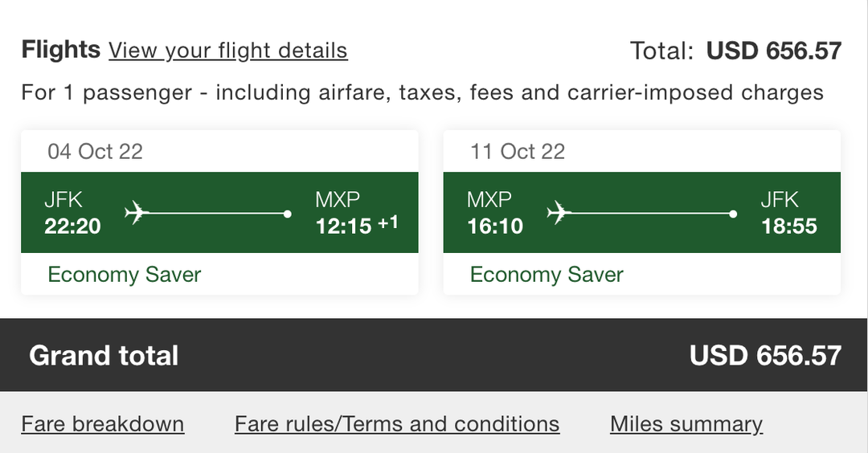Click the 22:20 JFK departure time
Screen dimensions: 868x453
[x=72, y=226]
